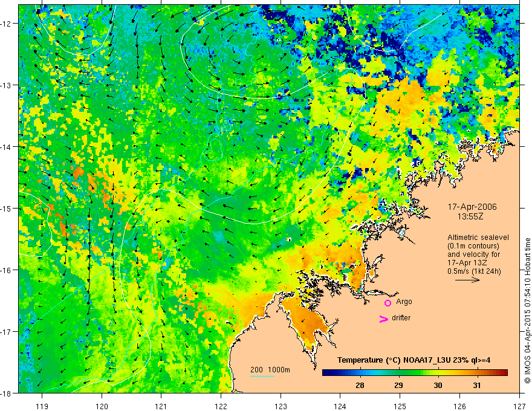
Task: Click latitude label -17 on left axis
Action: point(6,331)
